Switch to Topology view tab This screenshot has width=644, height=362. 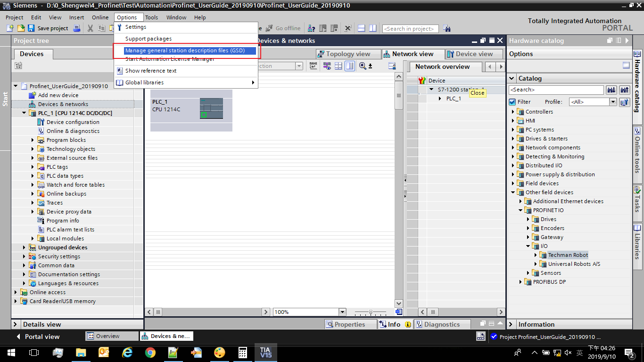click(348, 54)
